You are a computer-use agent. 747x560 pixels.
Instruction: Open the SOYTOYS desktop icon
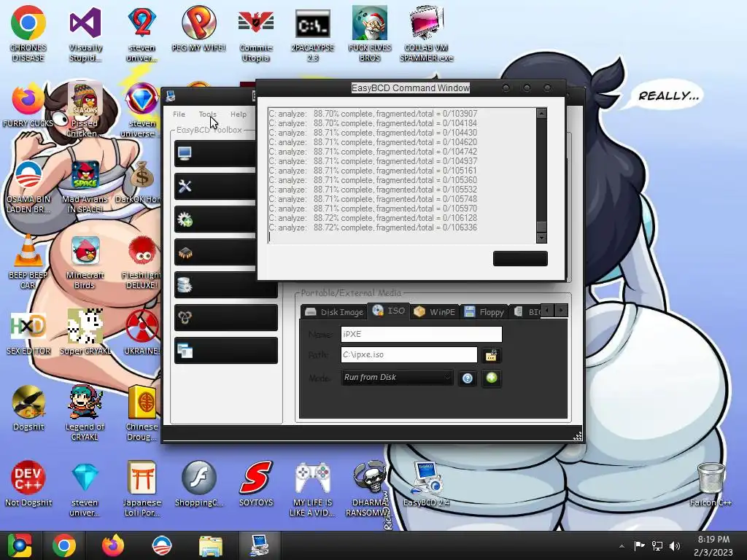tap(256, 483)
